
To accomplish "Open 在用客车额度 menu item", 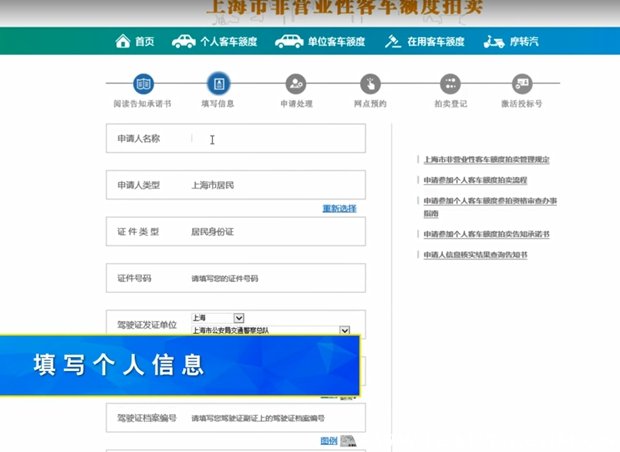I will 435,41.
